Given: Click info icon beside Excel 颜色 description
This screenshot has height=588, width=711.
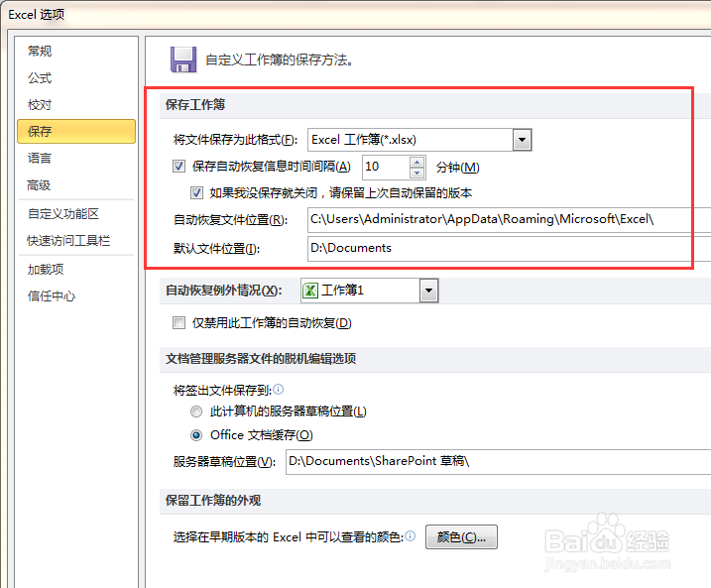Looking at the screenshot, I should [411, 535].
